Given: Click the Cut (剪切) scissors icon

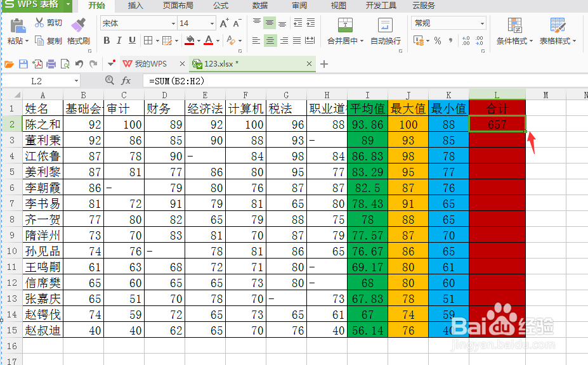Looking at the screenshot, I should [39, 22].
